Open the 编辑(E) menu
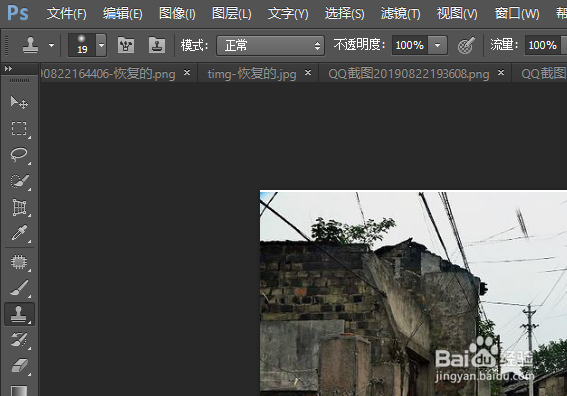 click(x=123, y=14)
